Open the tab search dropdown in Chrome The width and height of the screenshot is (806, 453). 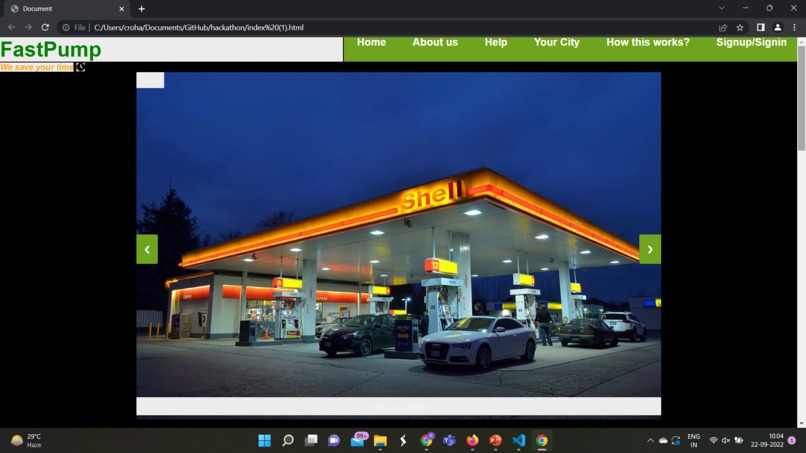pyautogui.click(x=722, y=8)
